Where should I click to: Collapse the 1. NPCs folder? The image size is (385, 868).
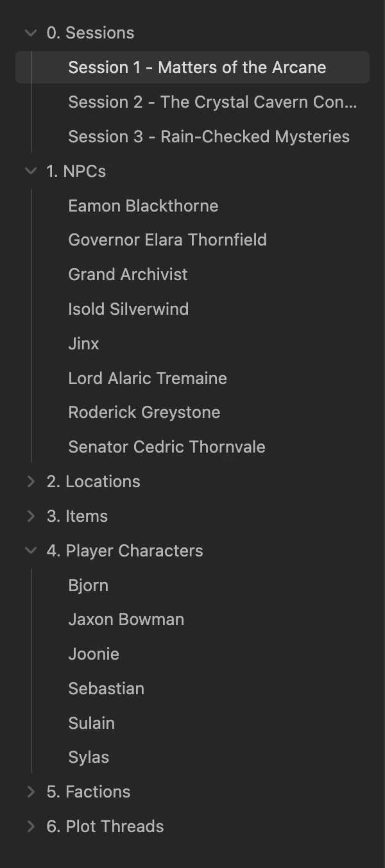click(x=31, y=171)
